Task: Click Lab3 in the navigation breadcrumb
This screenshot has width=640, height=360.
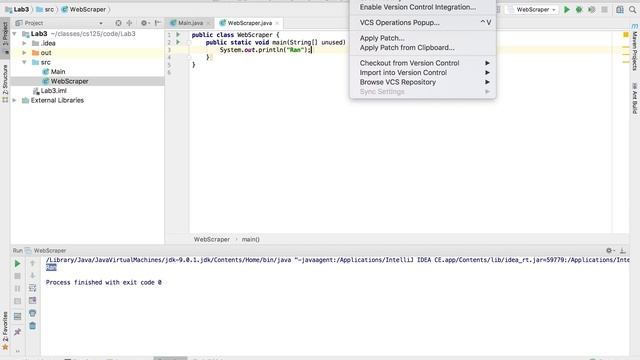Action: tap(17, 9)
